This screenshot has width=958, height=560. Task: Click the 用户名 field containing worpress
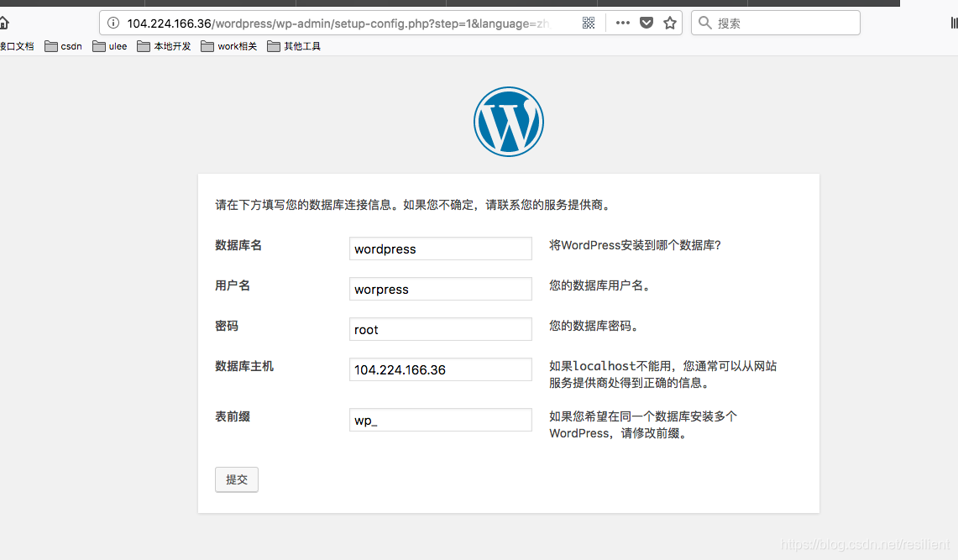tap(441, 289)
